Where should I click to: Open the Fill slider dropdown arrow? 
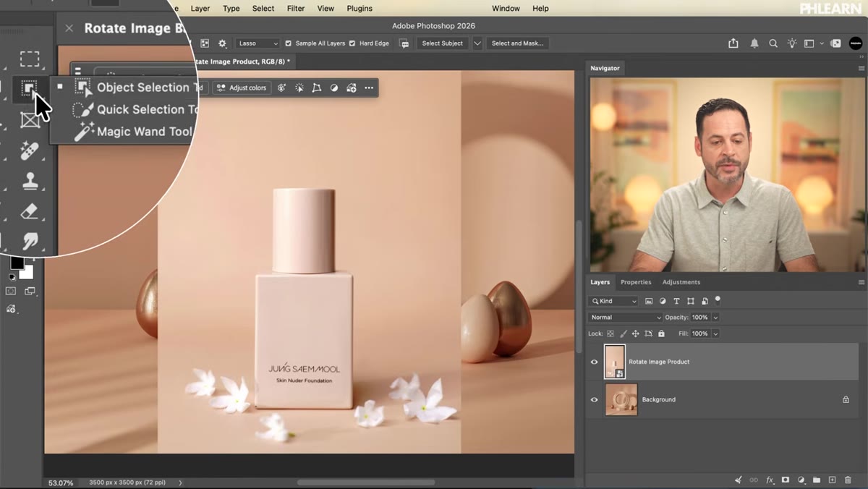[715, 333]
